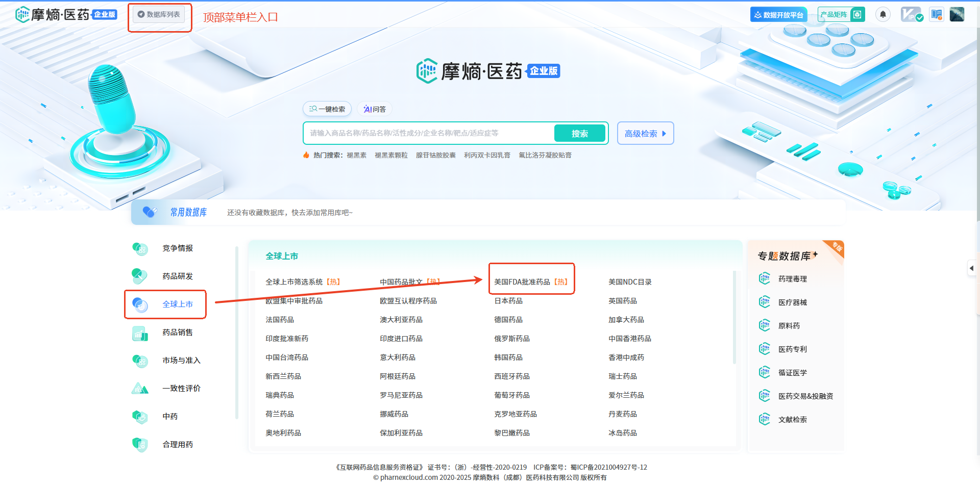The height and width of the screenshot is (486, 980).
Task: Open 韩国药品 database
Action: (508, 357)
